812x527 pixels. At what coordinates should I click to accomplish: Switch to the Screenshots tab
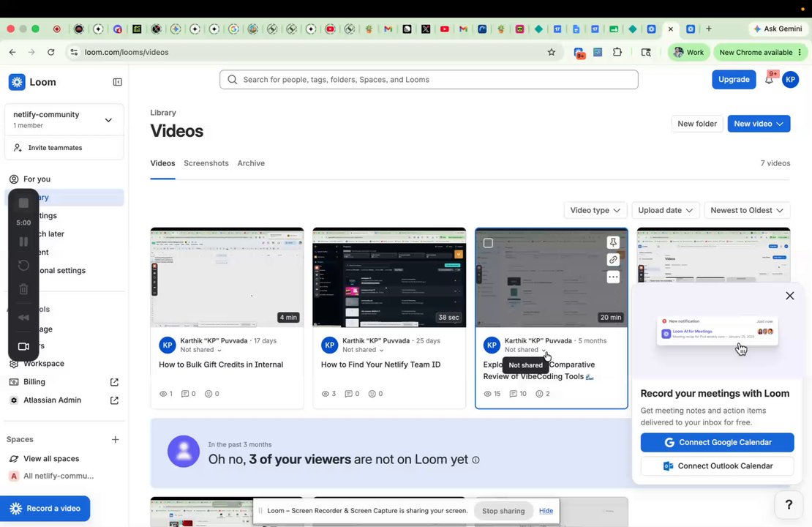coord(206,163)
